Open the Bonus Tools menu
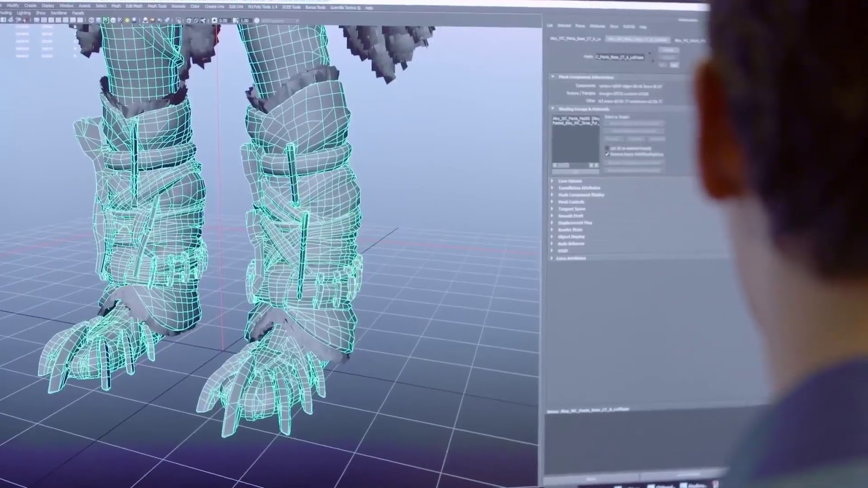Viewport: 868px width, 488px height. click(x=315, y=7)
